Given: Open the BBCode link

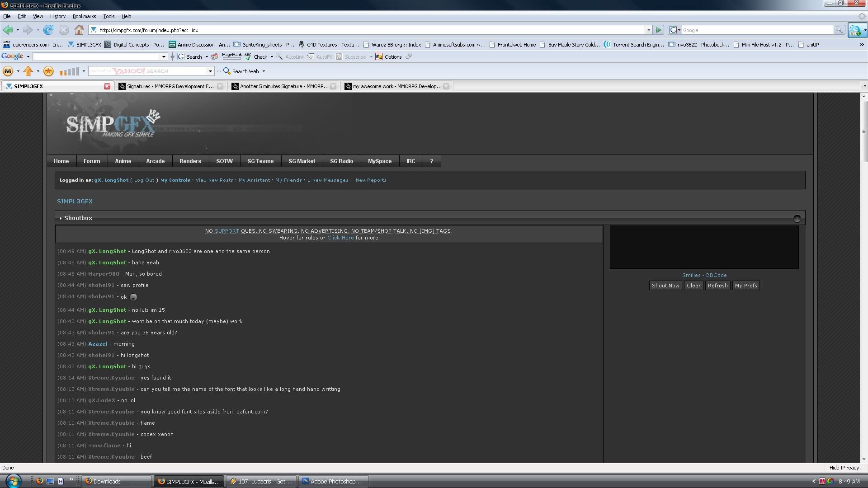Looking at the screenshot, I should [x=716, y=275].
